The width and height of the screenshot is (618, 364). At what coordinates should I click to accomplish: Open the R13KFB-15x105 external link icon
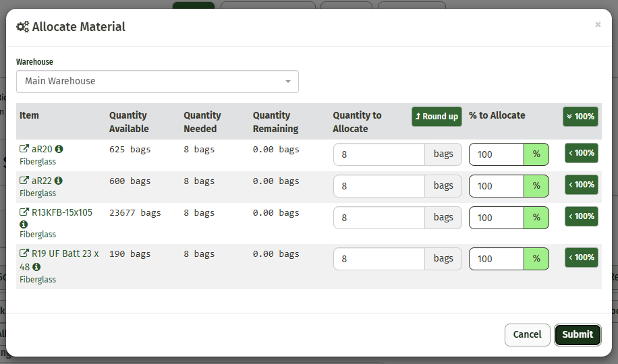pyautogui.click(x=24, y=212)
